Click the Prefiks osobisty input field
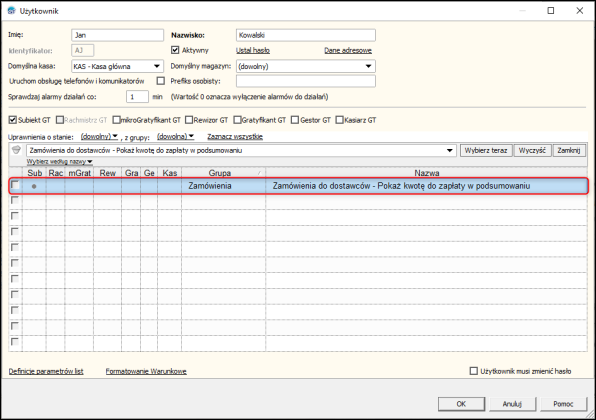Screen dimensions: 596x420 (x=306, y=81)
